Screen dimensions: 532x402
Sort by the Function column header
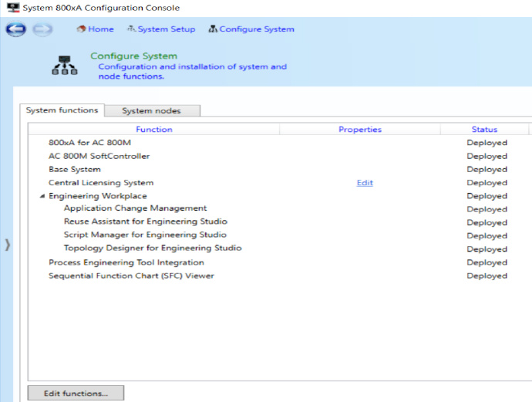154,130
